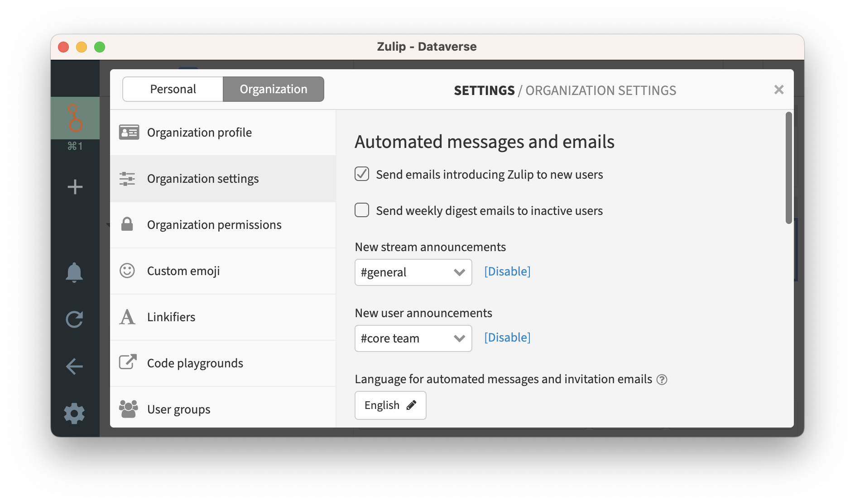Close the settings overlay with X
Image resolution: width=855 pixels, height=504 pixels.
tap(778, 90)
